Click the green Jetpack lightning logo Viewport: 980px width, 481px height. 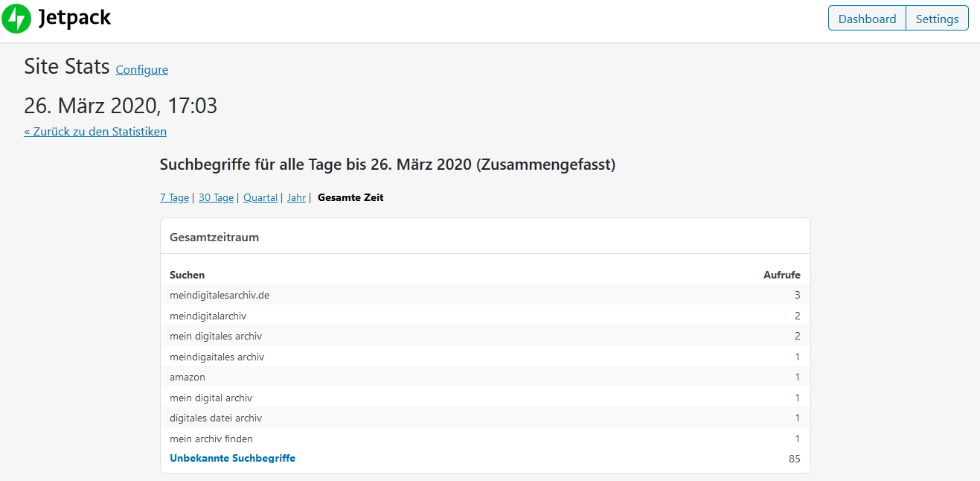[16, 19]
